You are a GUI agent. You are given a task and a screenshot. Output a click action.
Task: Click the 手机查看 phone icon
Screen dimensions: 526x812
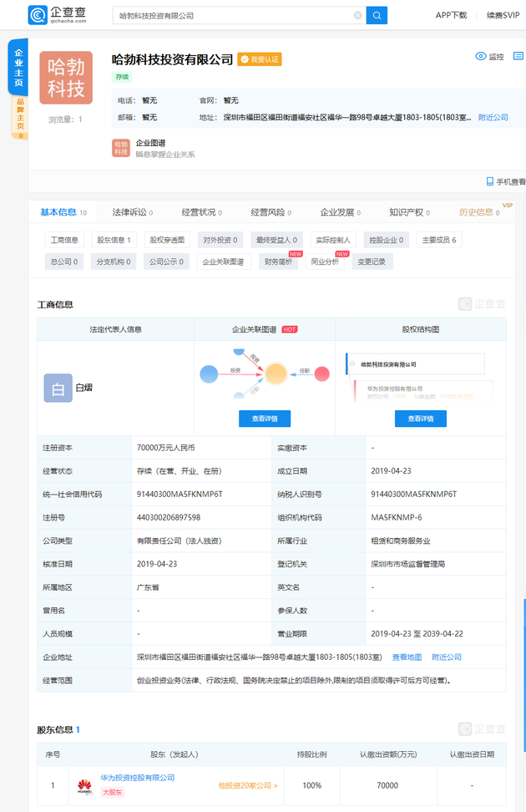(x=490, y=181)
